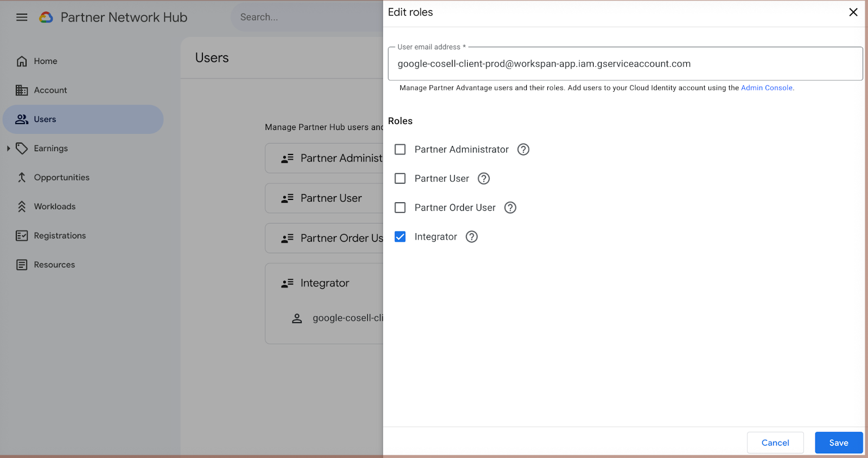Click the Edit roles panel title
The height and width of the screenshot is (458, 868).
(410, 12)
